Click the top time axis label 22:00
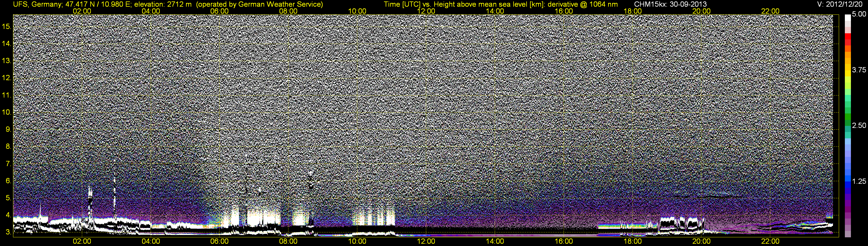The width and height of the screenshot is (868, 246). [770, 11]
